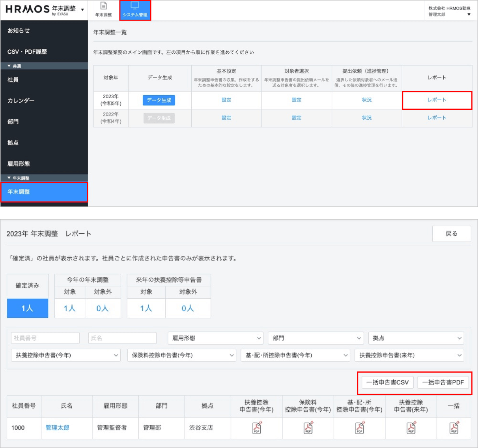Open CSV・PDF履歴 in the sidebar
Screen dimensions: 478x448
27,52
